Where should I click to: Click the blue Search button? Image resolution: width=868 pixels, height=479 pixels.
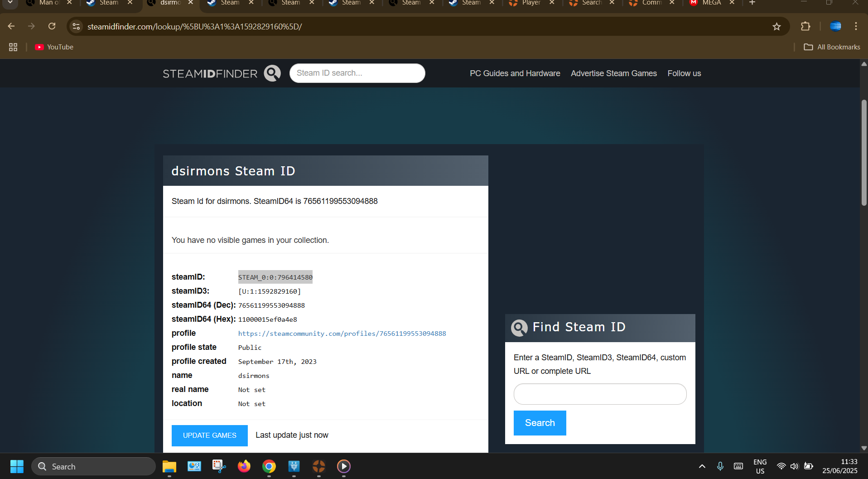coord(540,423)
